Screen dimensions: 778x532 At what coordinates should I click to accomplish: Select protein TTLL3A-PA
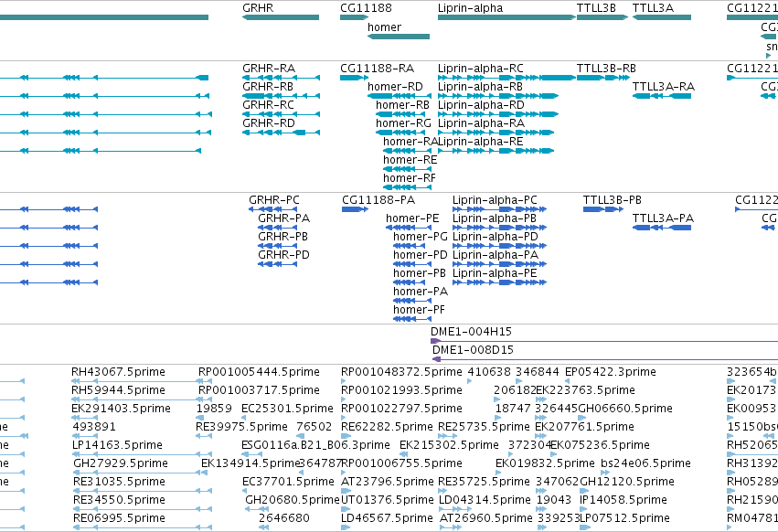point(662,229)
